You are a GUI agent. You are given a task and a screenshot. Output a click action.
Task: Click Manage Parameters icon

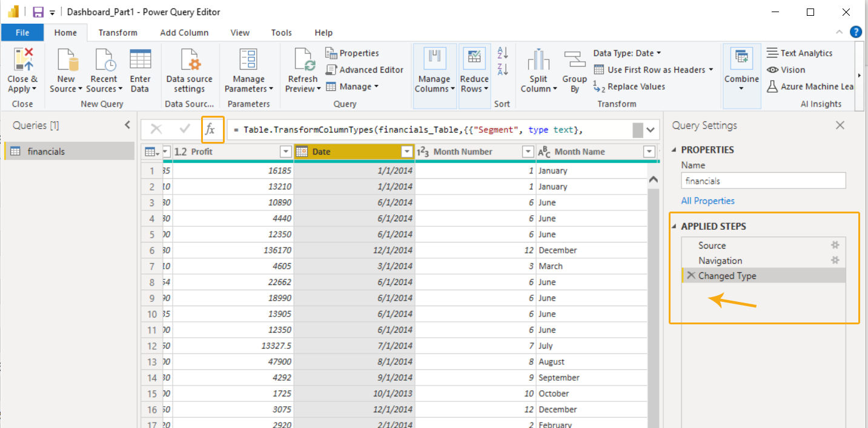[248, 60]
